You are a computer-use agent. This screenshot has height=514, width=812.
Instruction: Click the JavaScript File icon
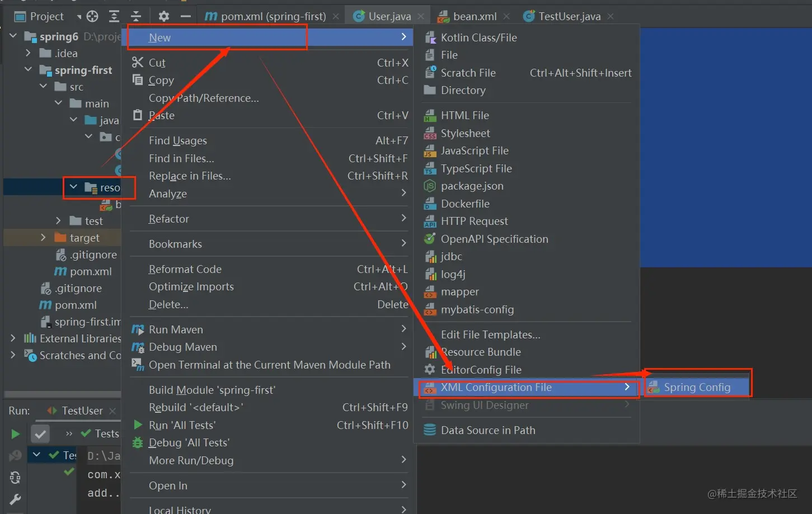click(430, 150)
